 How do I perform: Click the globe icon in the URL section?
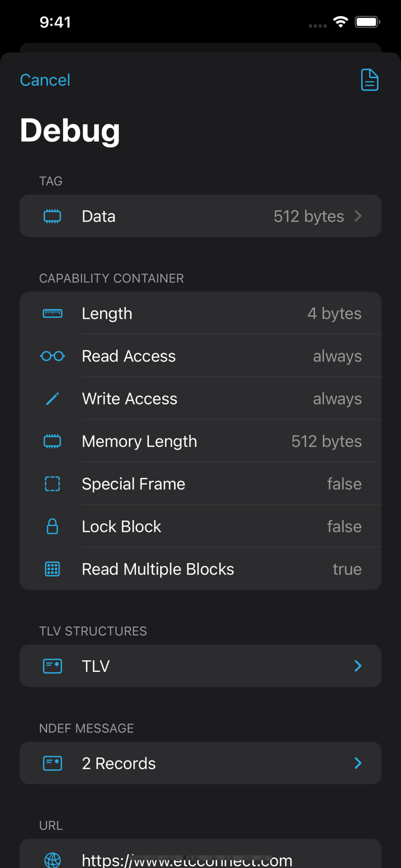pos(52,860)
